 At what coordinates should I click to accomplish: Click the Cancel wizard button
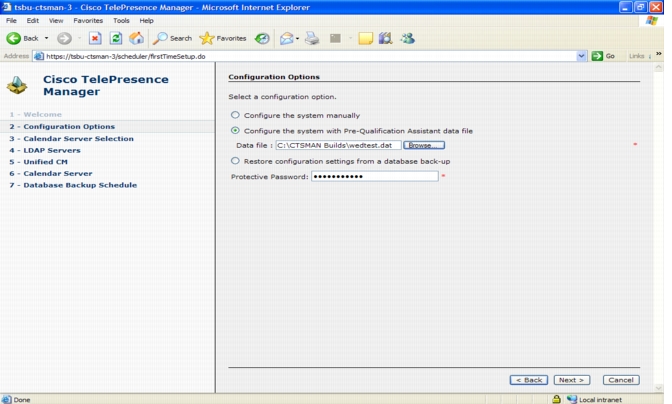[x=621, y=380]
